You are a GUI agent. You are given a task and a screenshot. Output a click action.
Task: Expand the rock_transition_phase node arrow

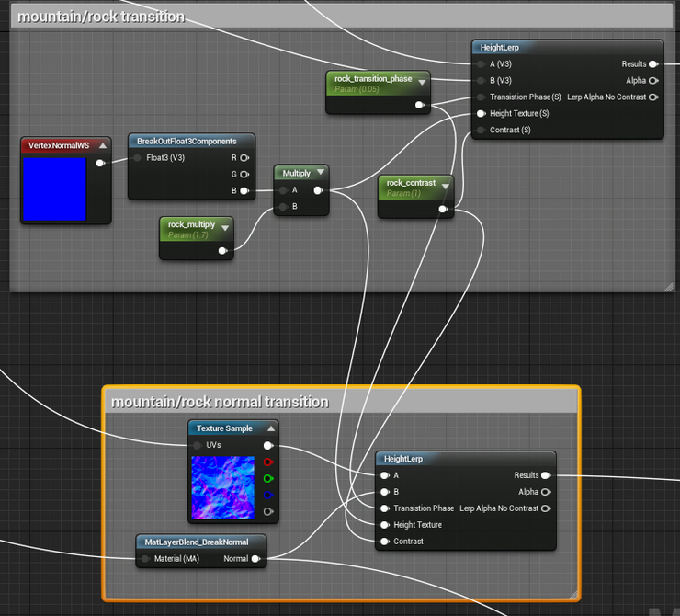click(422, 82)
